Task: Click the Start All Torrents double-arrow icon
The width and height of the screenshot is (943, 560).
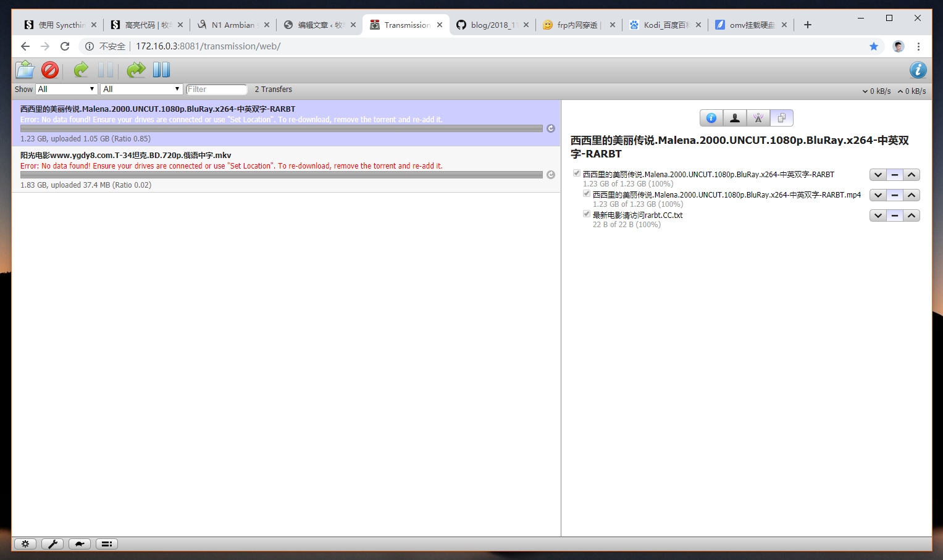Action: coord(136,70)
